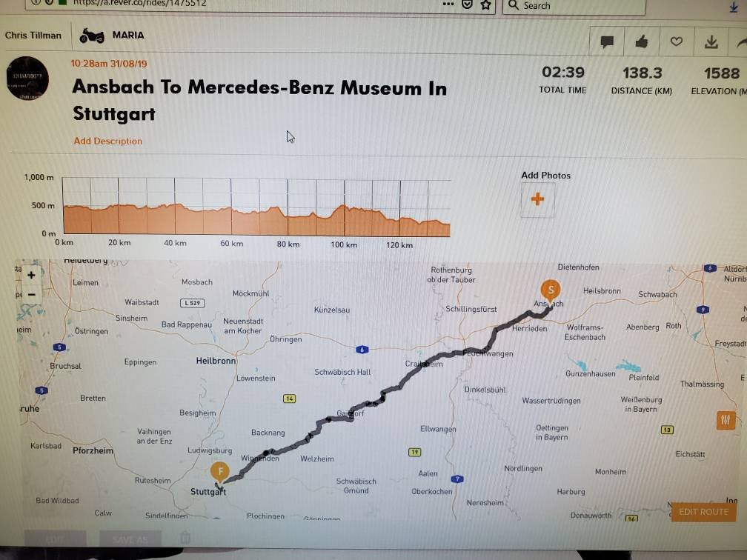Click the Rothenburg ob der Tauber label
Screen dimensions: 747x560
point(451,275)
